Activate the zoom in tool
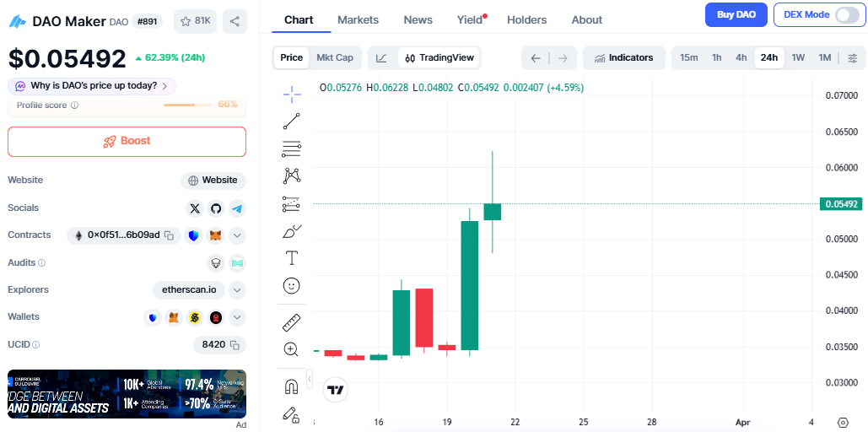 (292, 349)
